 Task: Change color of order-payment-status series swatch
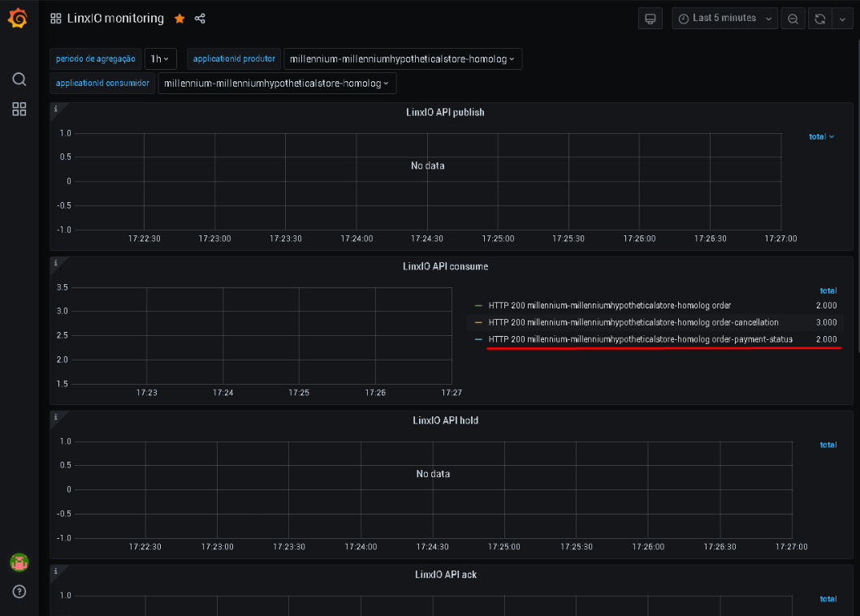(x=478, y=339)
